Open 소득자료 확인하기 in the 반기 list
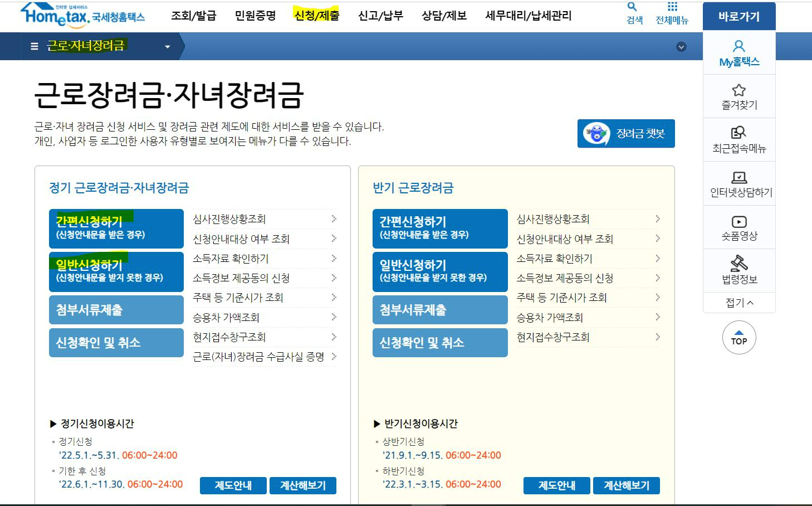 (x=588, y=259)
